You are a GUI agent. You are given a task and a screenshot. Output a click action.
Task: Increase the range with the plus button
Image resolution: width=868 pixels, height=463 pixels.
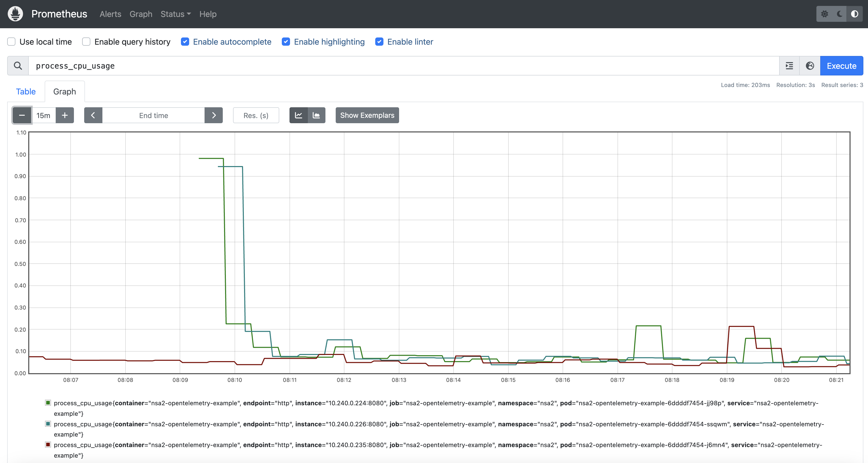point(65,115)
